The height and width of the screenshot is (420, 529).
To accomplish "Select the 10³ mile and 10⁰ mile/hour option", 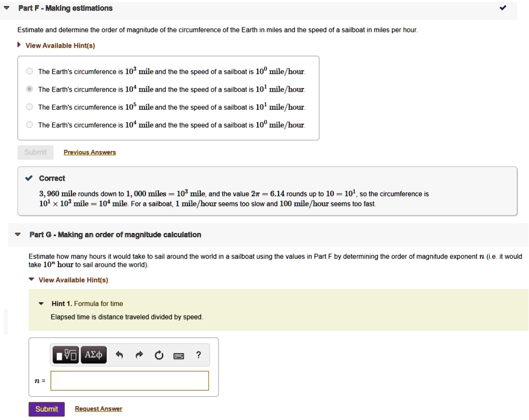I will tap(30, 71).
